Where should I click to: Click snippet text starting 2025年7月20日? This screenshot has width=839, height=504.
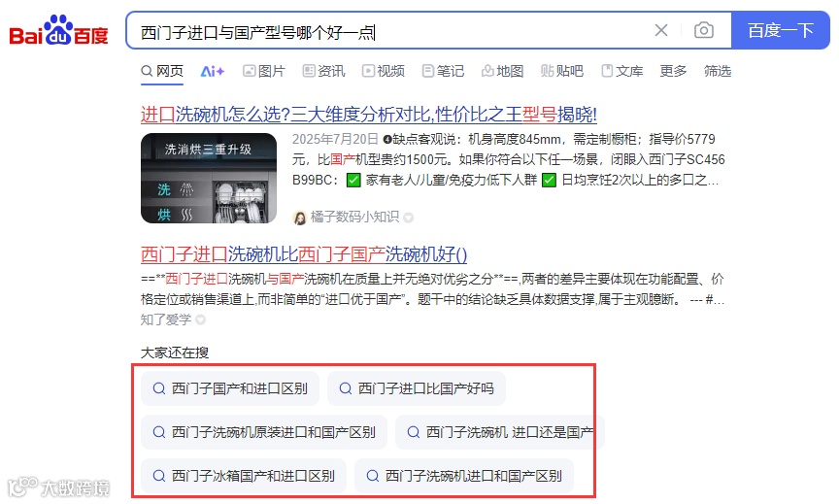(508, 159)
